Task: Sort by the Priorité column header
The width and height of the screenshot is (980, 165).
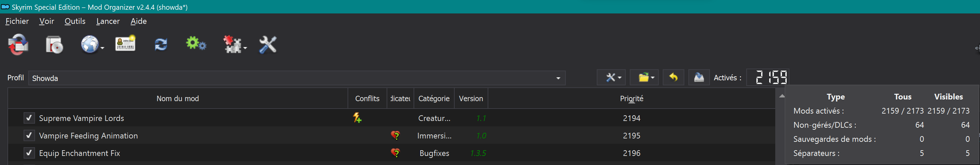Action: click(x=631, y=98)
